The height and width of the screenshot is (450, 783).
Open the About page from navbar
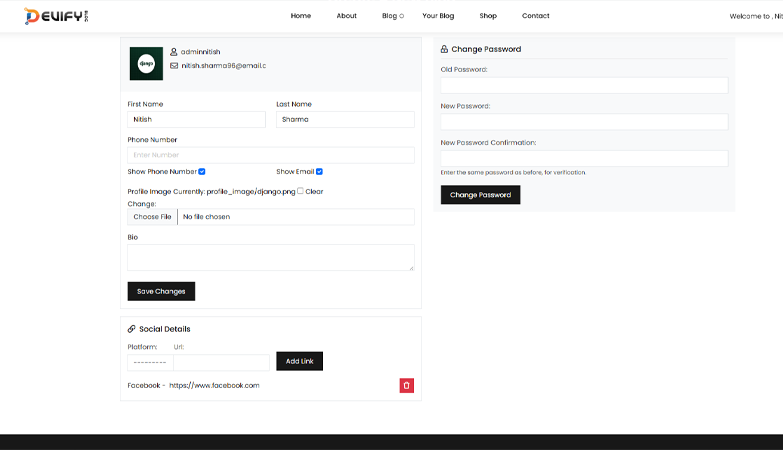346,16
